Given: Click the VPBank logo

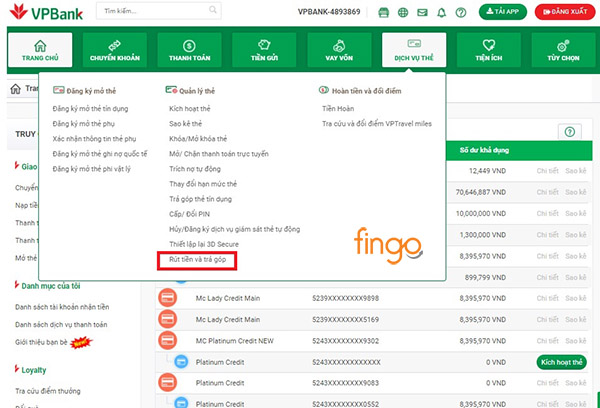Looking at the screenshot, I should pyautogui.click(x=46, y=13).
